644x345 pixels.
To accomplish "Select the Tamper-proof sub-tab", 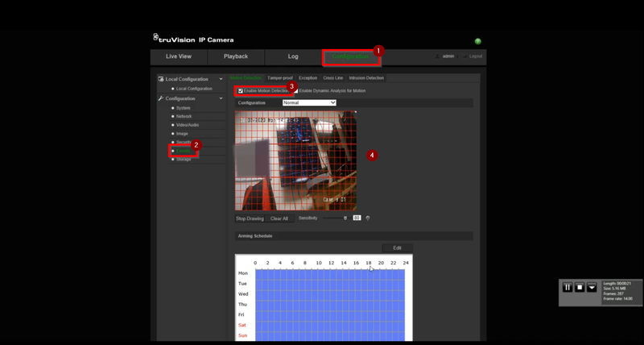I will [x=280, y=78].
